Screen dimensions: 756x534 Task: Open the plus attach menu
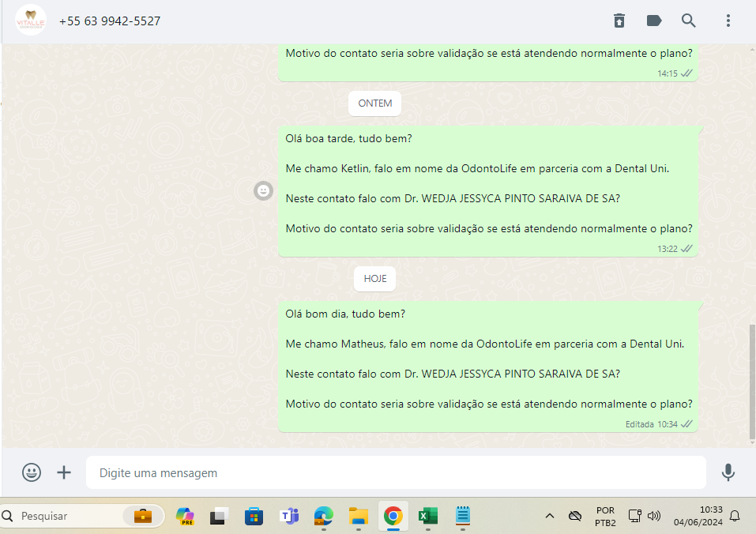click(64, 472)
